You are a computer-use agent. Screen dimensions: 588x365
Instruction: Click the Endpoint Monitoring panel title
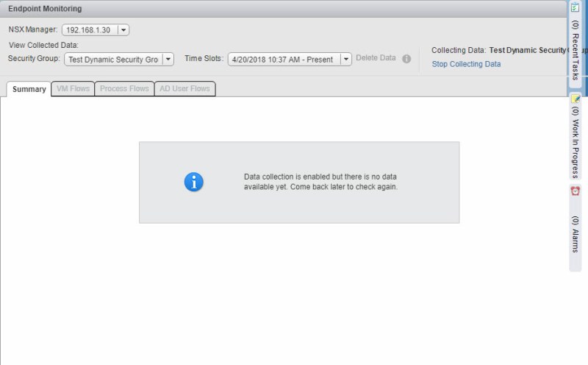45,9
